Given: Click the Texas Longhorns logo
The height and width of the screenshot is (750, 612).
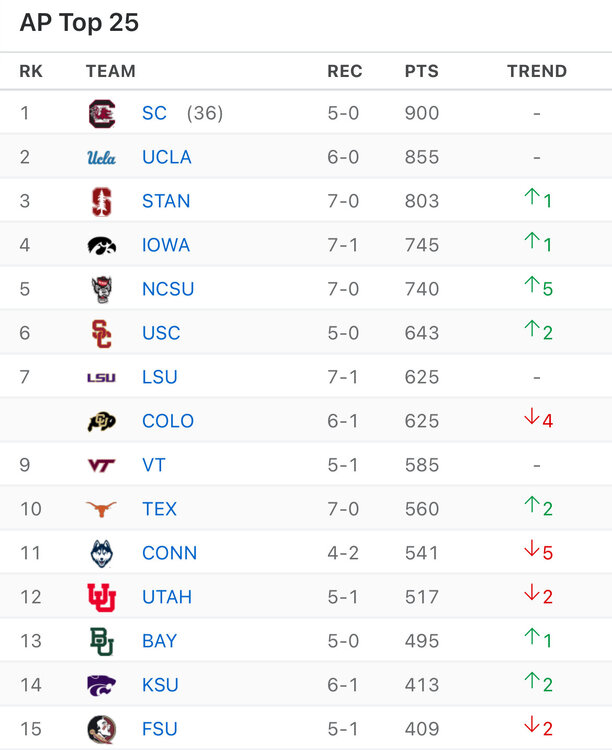Looking at the screenshot, I should tap(101, 509).
